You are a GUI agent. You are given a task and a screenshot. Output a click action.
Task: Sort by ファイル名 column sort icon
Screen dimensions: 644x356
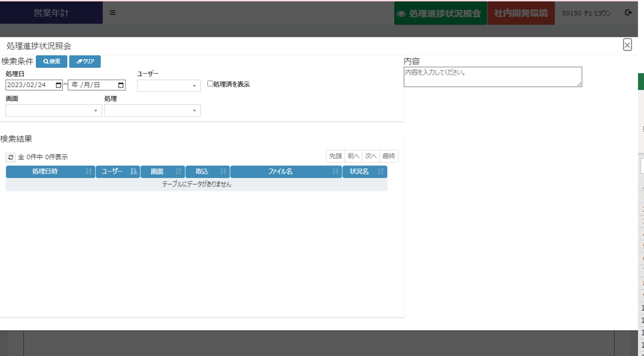[335, 172]
